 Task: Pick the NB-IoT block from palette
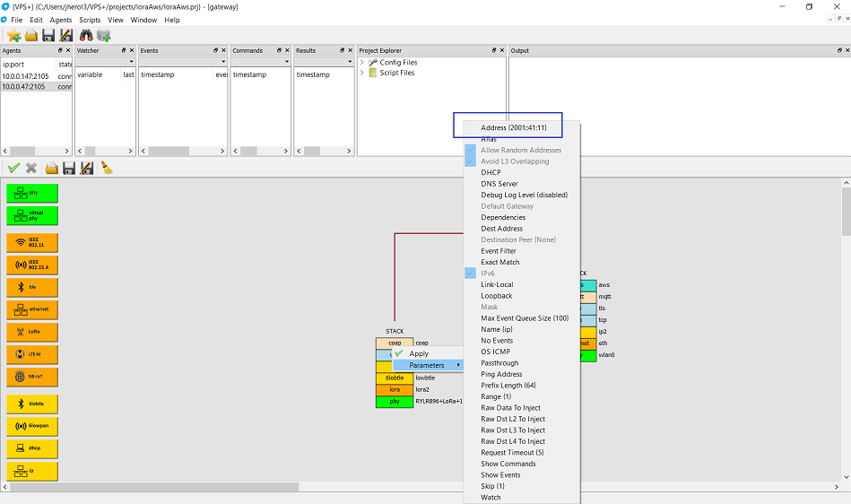[x=32, y=377]
